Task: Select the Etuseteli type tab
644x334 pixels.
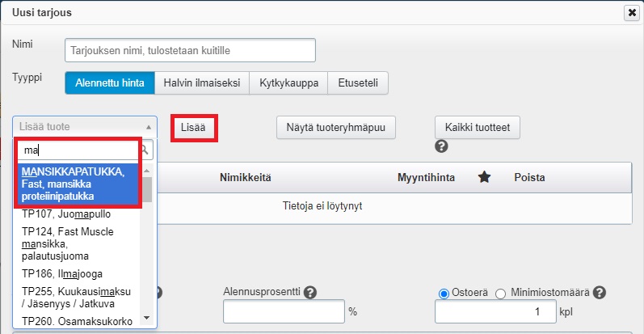Action: pyautogui.click(x=358, y=83)
